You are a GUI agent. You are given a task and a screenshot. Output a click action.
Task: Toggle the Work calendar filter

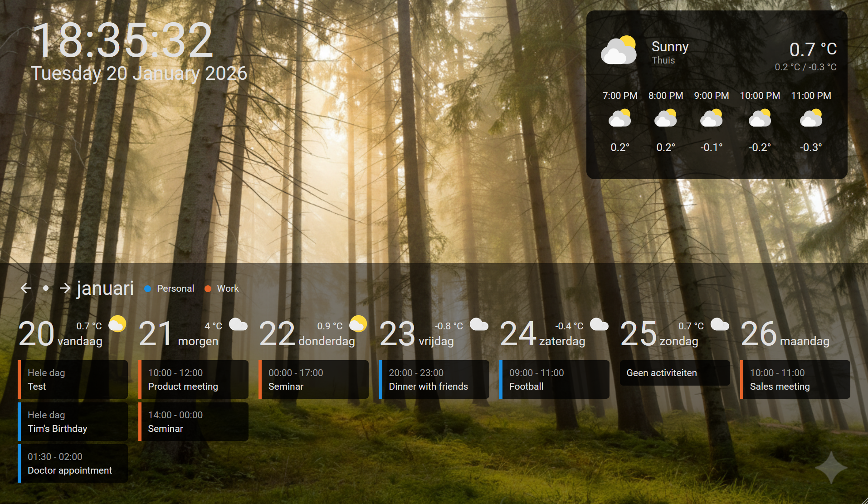pos(228,289)
